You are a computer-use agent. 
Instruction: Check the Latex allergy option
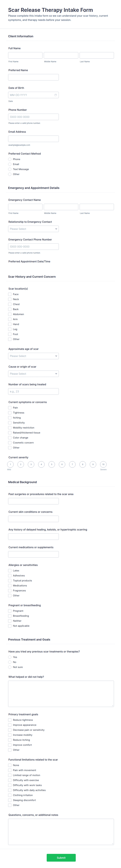(10, 570)
